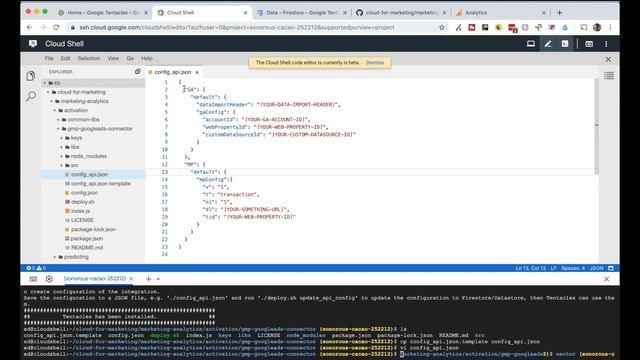Expand the keys folder

[x=73, y=138]
